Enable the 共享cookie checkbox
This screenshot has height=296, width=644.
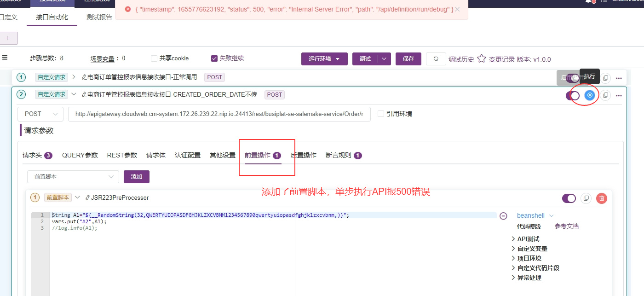click(154, 58)
